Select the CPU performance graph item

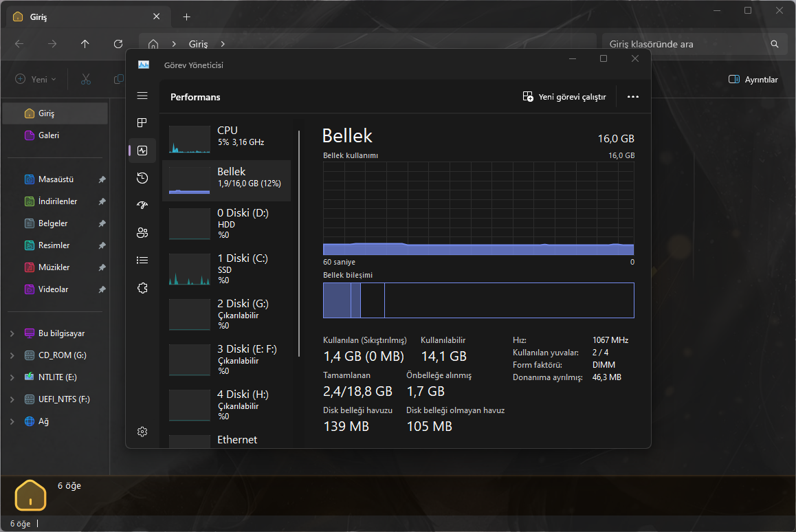click(x=226, y=136)
